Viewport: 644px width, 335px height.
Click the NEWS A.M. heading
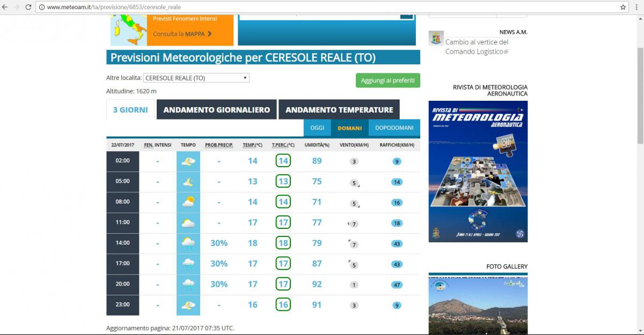click(513, 32)
